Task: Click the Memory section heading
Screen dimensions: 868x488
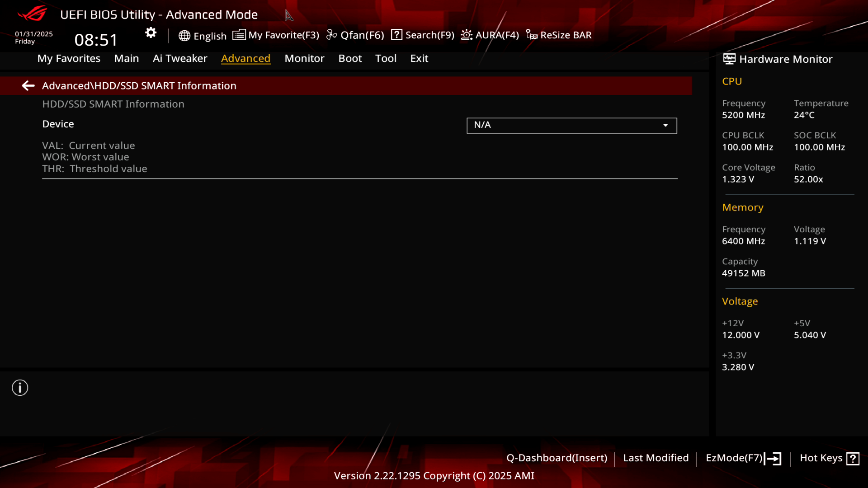Action: (x=743, y=207)
